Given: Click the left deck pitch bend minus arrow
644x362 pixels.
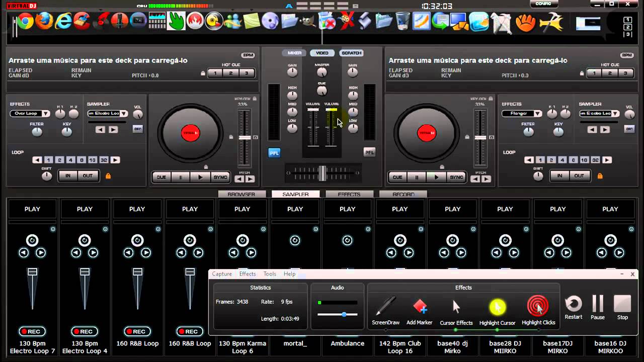Looking at the screenshot, I should click(x=239, y=179).
